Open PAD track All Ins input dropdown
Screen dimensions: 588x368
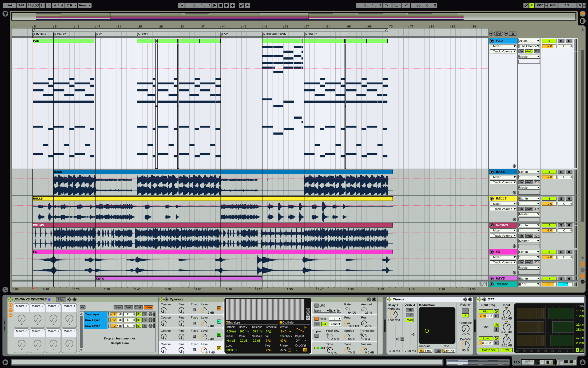[529, 41]
